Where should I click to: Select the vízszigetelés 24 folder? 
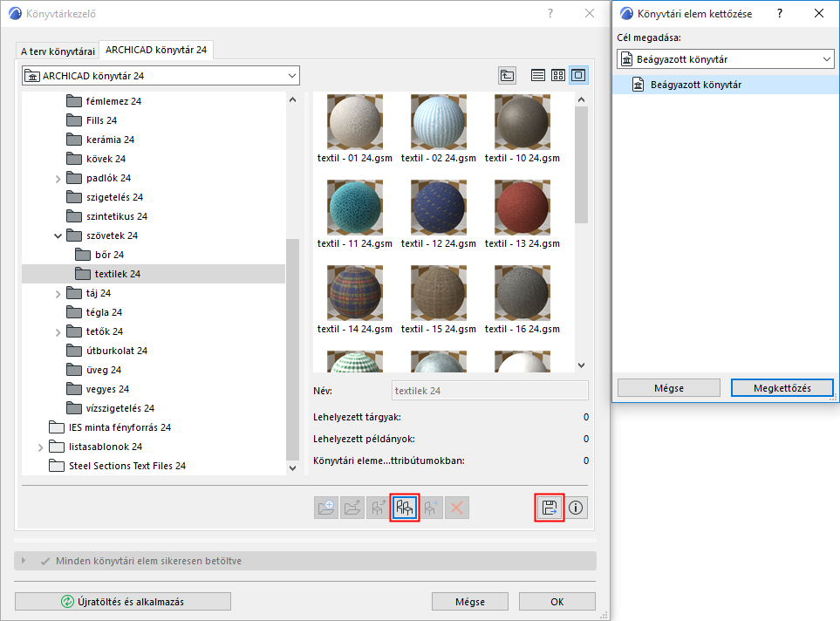click(x=111, y=408)
